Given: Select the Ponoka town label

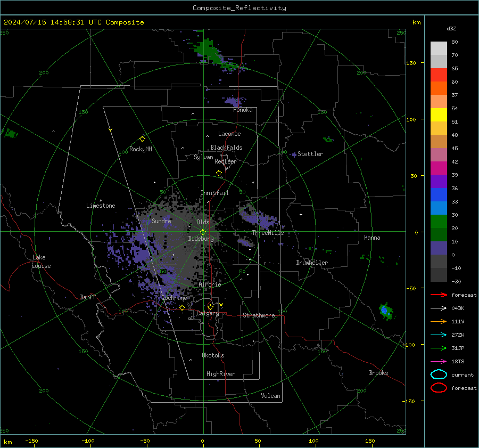Looking at the screenshot, I should [x=243, y=110].
